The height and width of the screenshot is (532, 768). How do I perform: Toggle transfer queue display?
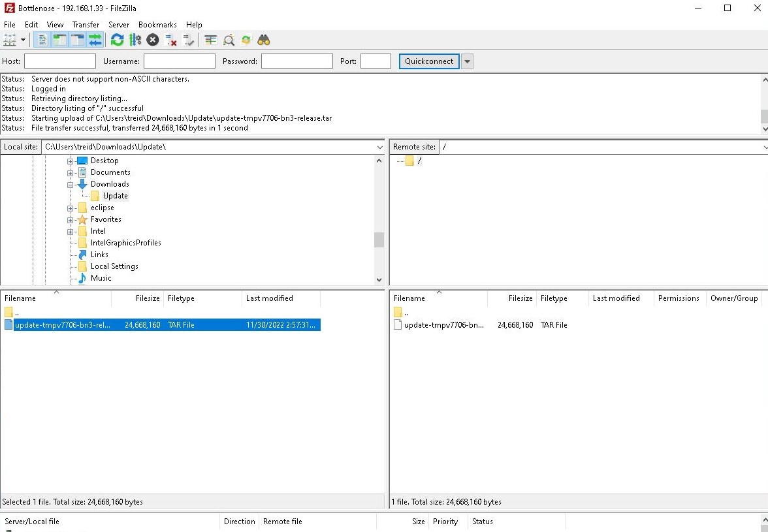tap(95, 40)
